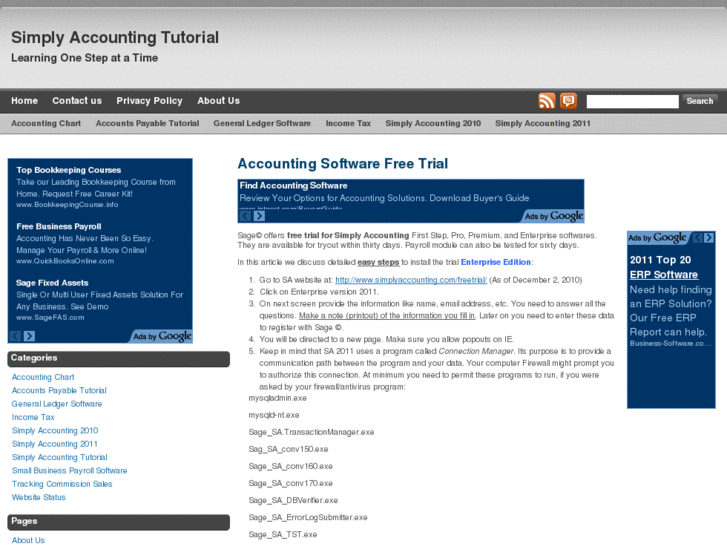727x545 pixels.
Task: Open Simply Accounting Tutorial site title
Action: click(115, 38)
